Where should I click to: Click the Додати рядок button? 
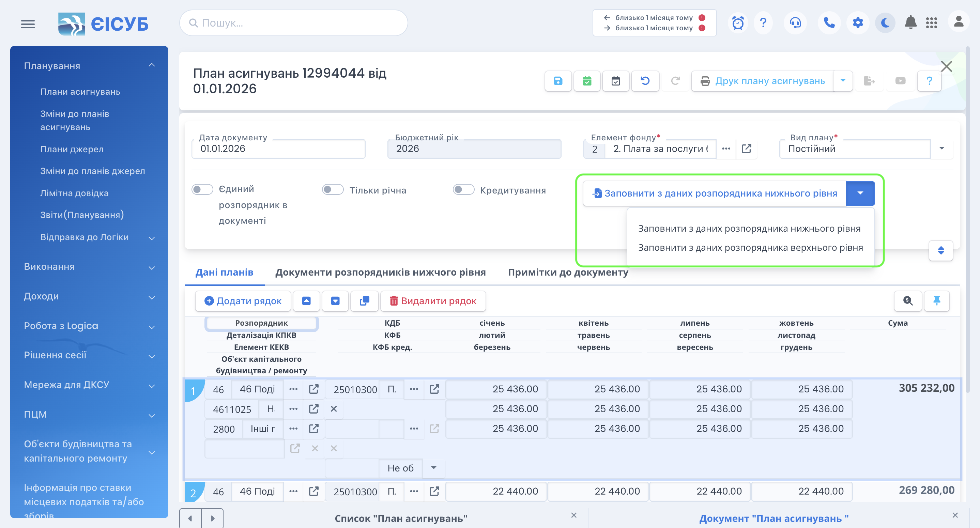coord(243,301)
